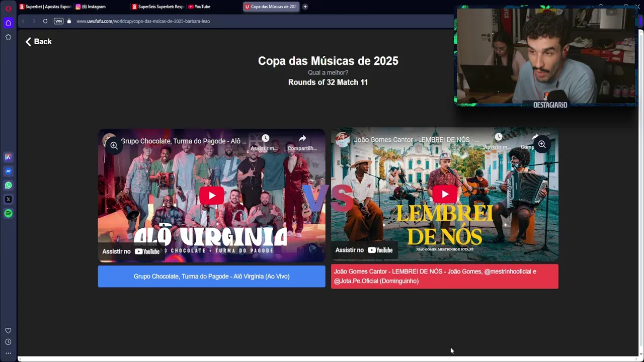Open Assistir no YouTube on right video
644x362 pixels.
click(364, 250)
